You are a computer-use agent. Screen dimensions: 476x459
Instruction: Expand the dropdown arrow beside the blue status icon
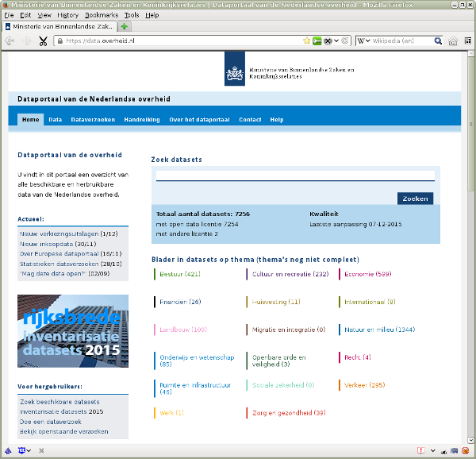tap(29, 450)
